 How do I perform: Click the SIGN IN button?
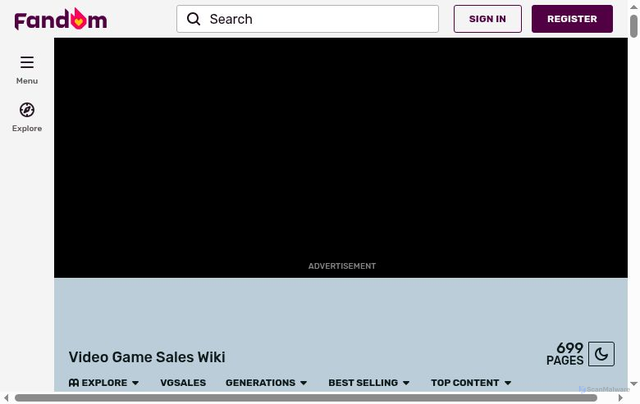tap(487, 19)
